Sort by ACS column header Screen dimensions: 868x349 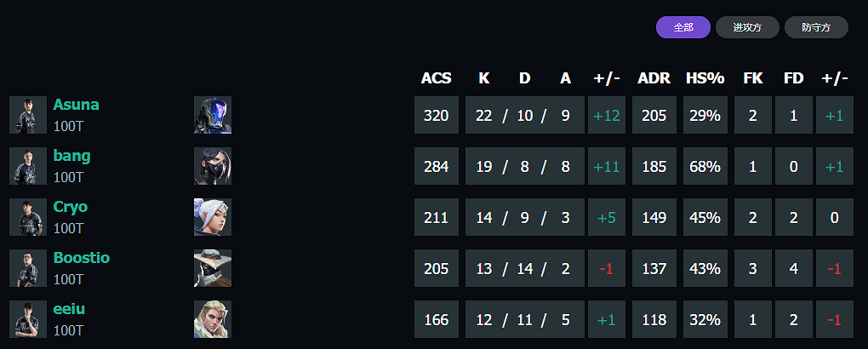click(x=436, y=78)
